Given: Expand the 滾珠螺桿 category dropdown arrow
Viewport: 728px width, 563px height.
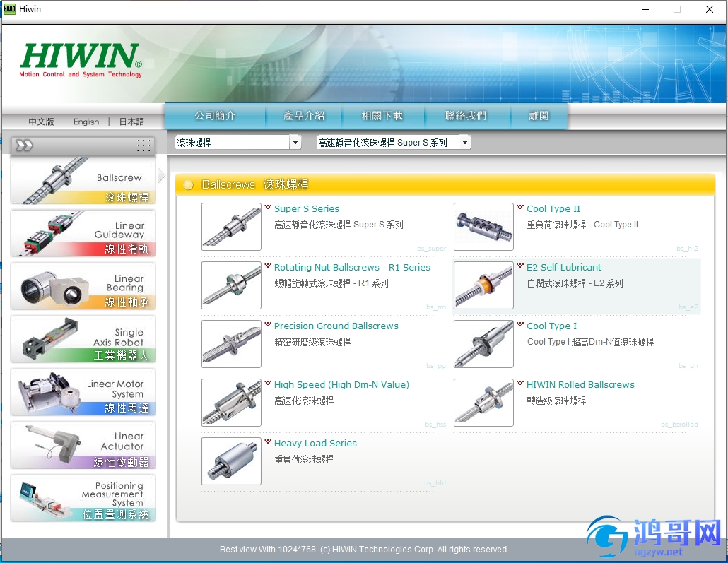Looking at the screenshot, I should click(x=295, y=143).
